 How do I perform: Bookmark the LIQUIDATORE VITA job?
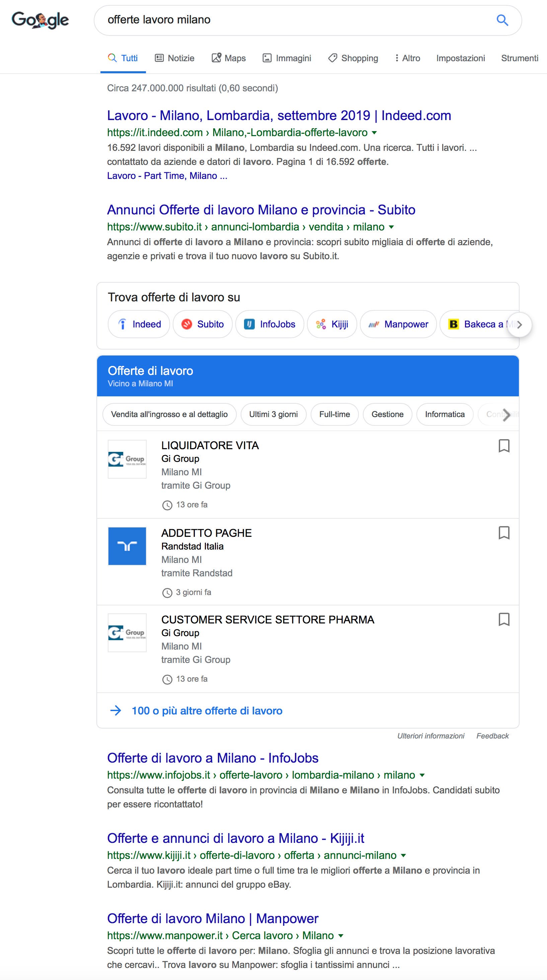504,446
